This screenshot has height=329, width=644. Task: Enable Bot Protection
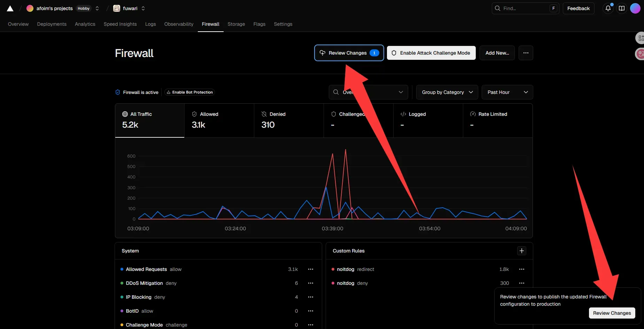coord(189,92)
